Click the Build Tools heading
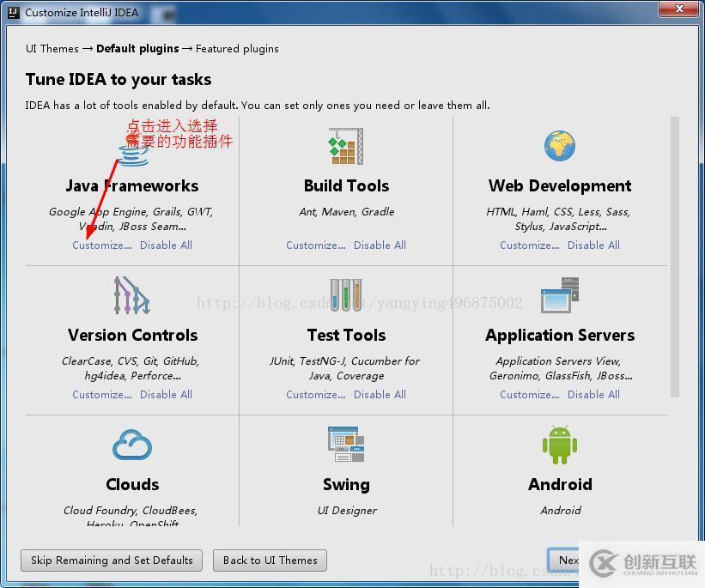Screen dimensions: 705x588 click(346, 186)
